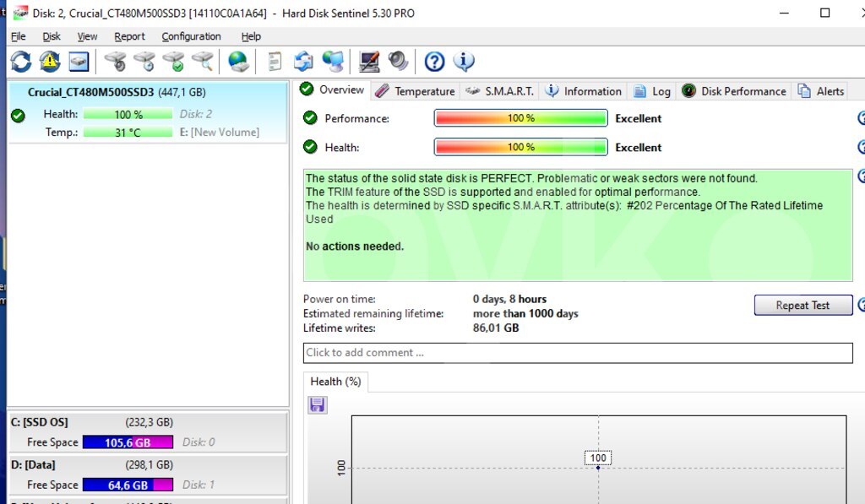
Task: Click the speaker sound toolbar icon
Action: (398, 61)
